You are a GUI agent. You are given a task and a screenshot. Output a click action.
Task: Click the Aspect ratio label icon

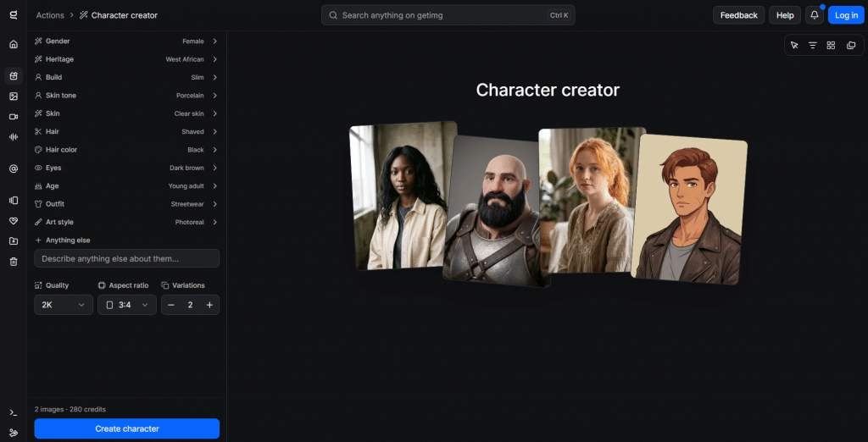(102, 285)
